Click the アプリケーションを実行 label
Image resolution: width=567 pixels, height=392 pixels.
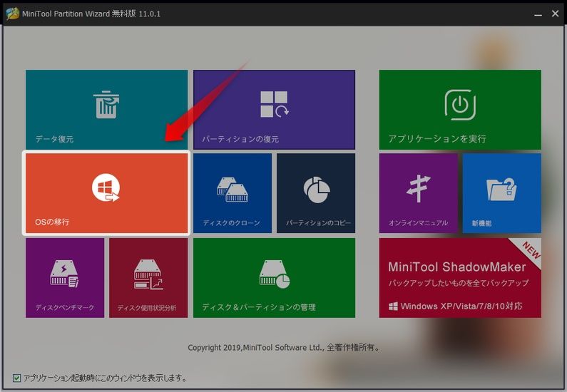click(x=437, y=139)
